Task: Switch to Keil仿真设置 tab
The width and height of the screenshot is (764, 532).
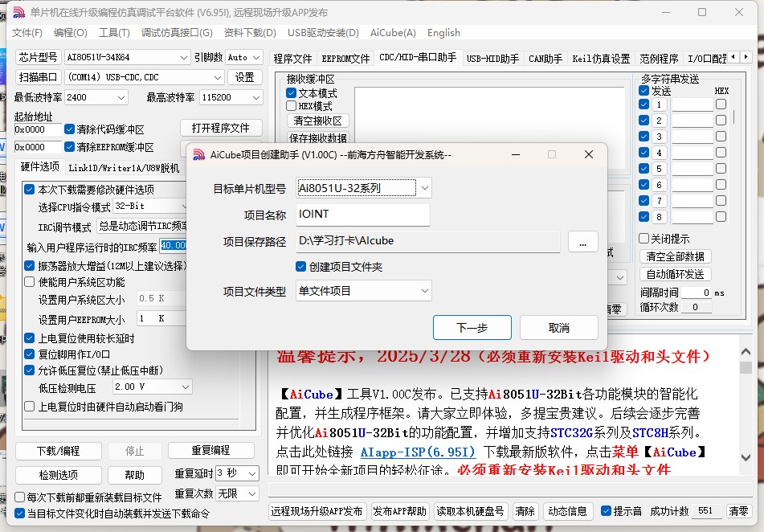Action: [601, 59]
